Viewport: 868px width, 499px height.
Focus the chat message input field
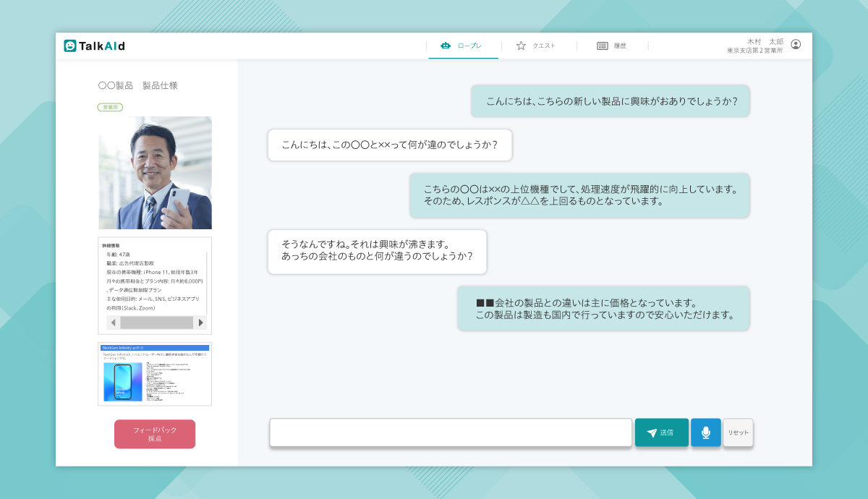click(451, 432)
